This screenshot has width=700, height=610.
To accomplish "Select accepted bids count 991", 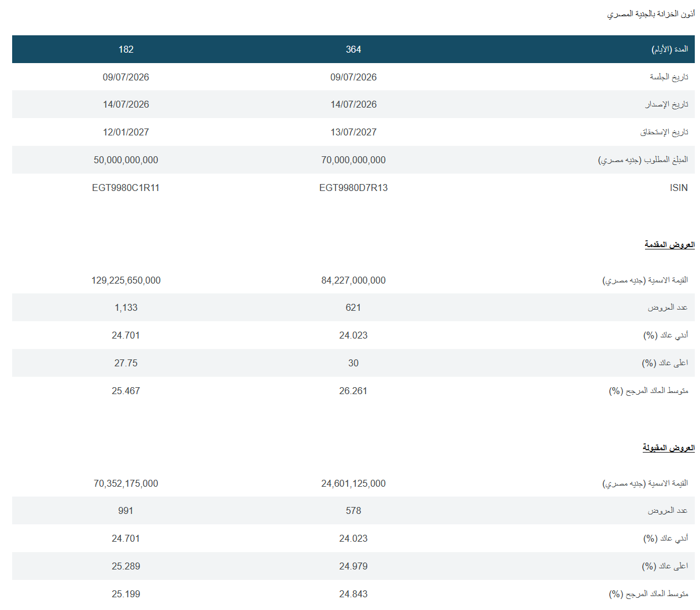I will (126, 510).
